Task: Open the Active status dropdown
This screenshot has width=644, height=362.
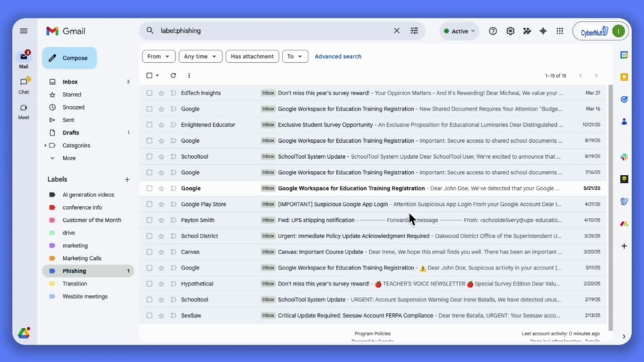Action: pyautogui.click(x=459, y=32)
